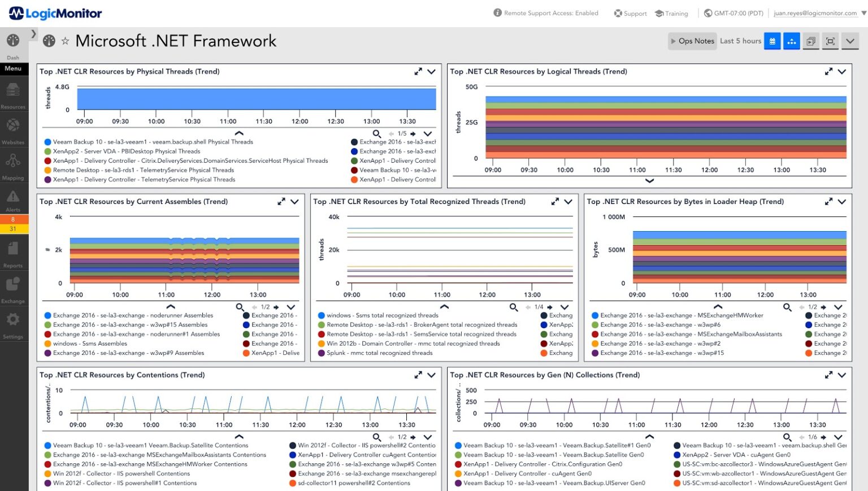The height and width of the screenshot is (491, 868).
Task: Open the Mapping view from the sidebar
Action: (12, 162)
